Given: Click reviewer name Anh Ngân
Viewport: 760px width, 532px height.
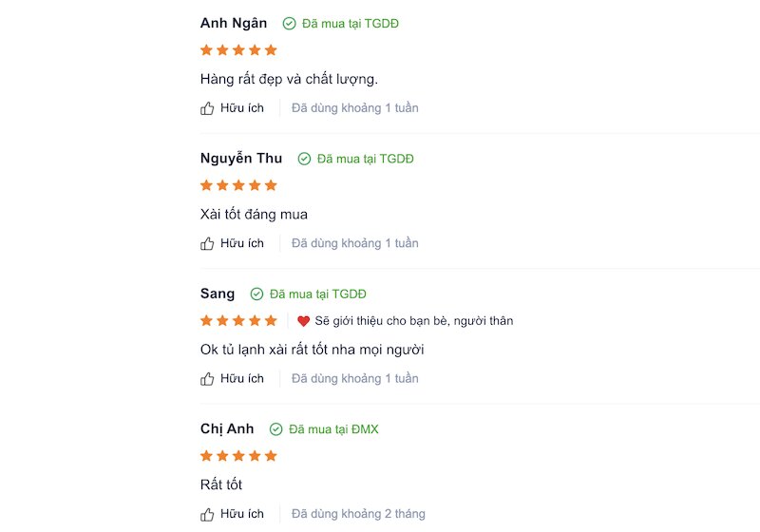Looking at the screenshot, I should [234, 23].
